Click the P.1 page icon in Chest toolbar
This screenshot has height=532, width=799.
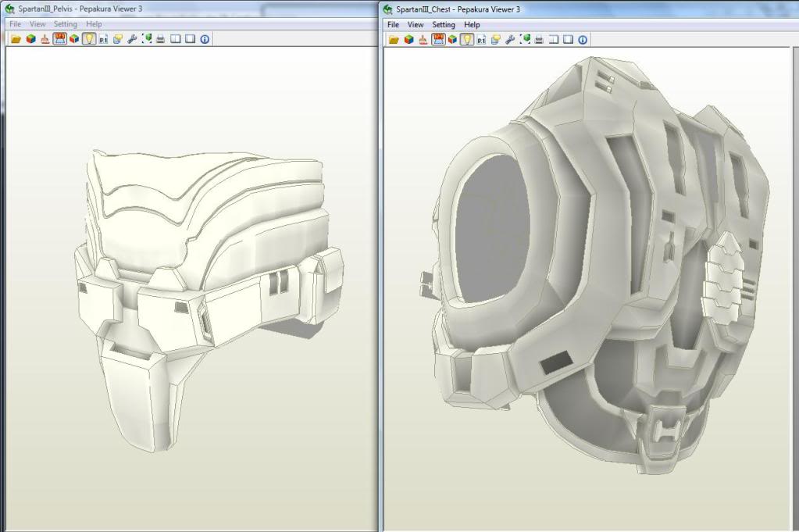(x=482, y=40)
